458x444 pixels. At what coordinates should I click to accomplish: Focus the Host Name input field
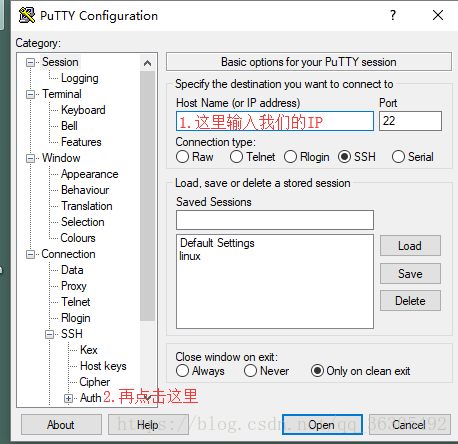[275, 121]
